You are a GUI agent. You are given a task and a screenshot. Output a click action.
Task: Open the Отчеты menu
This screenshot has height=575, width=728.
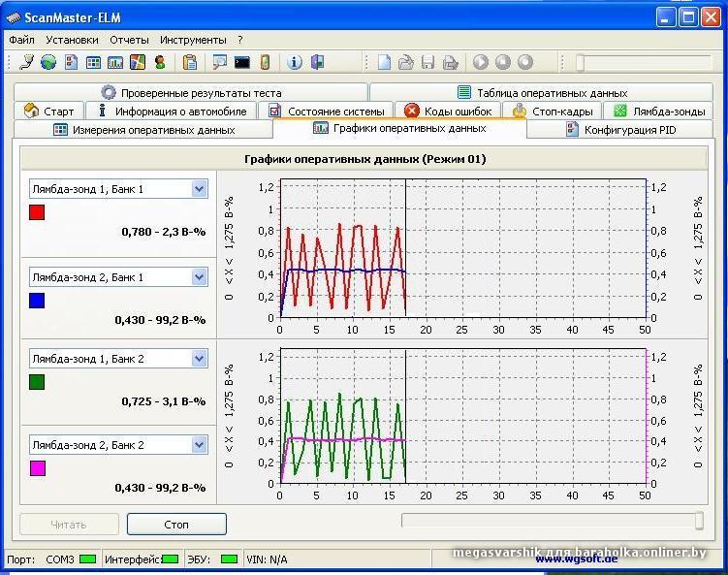click(x=129, y=40)
